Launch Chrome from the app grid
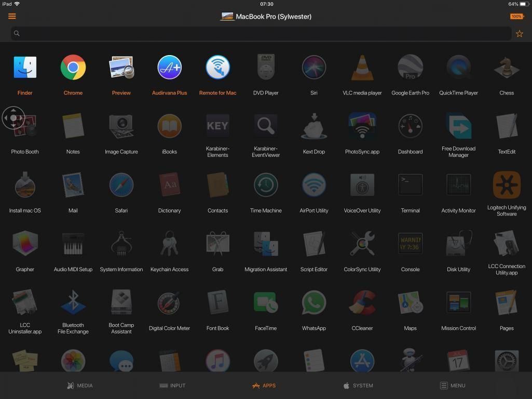The image size is (532, 399). [x=73, y=67]
